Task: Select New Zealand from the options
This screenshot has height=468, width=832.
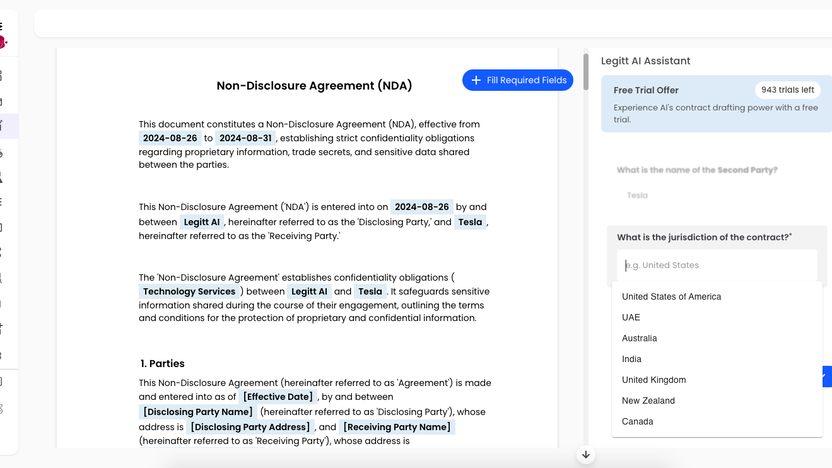Action: click(x=716, y=401)
